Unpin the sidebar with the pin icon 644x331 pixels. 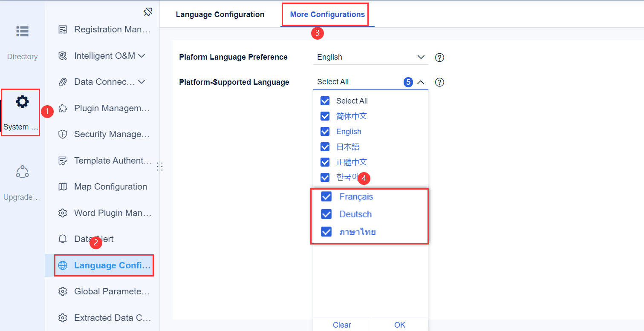coord(148,12)
